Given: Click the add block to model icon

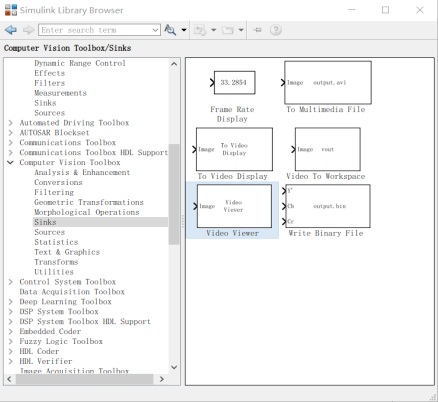Looking at the screenshot, I should pos(201,30).
